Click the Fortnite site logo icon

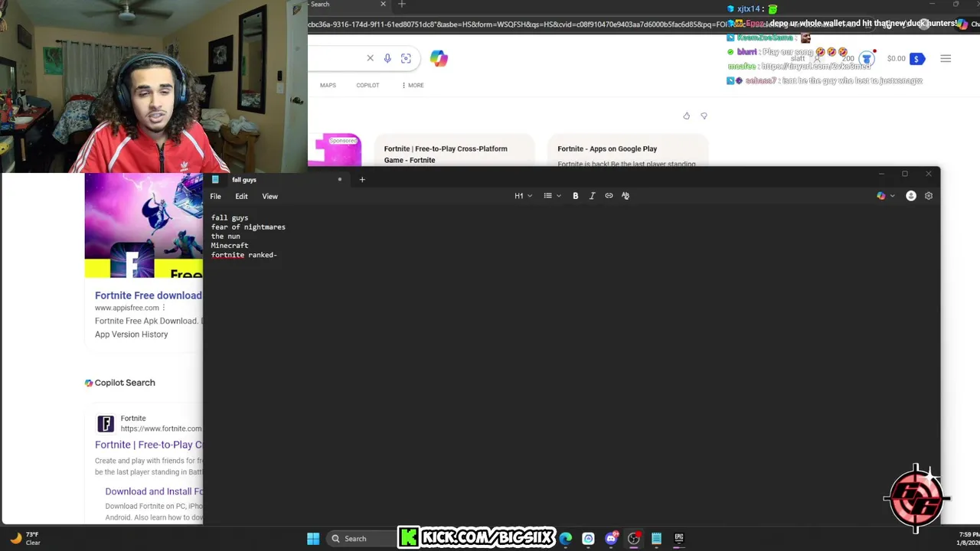106,423
